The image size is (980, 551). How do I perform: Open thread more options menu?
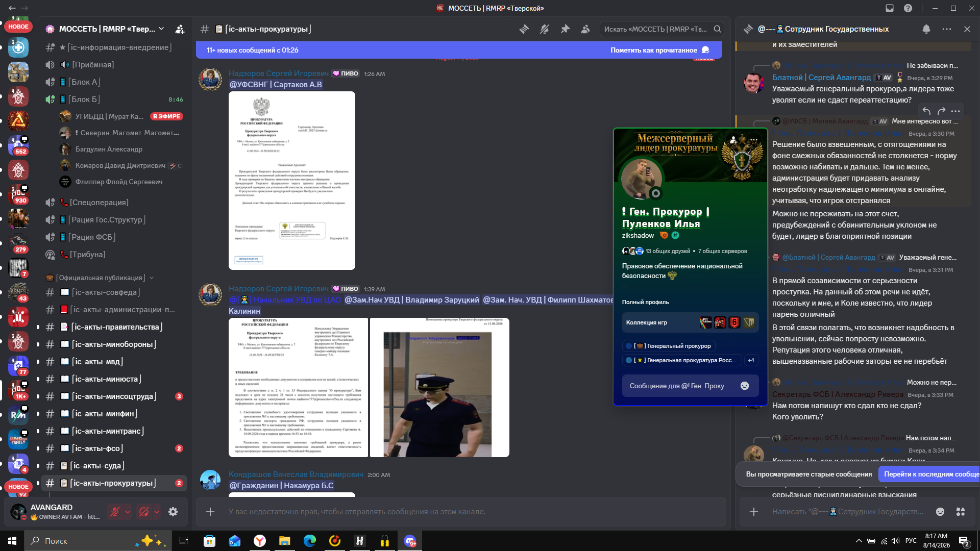click(x=947, y=29)
